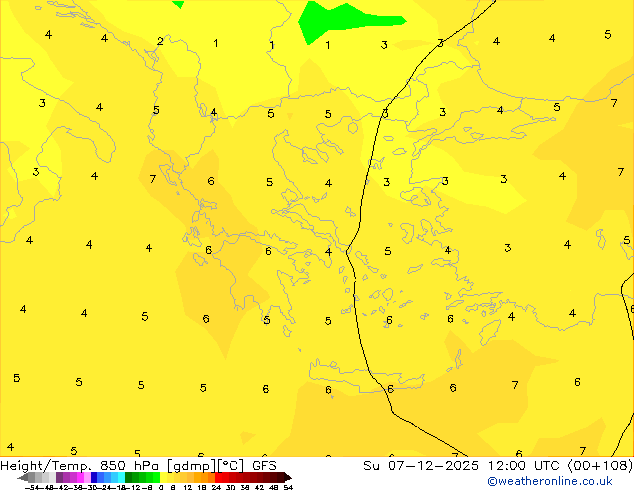634x490 pixels.
Task: Click the grey left arrow of color scale
Action: pyautogui.click(x=23, y=477)
